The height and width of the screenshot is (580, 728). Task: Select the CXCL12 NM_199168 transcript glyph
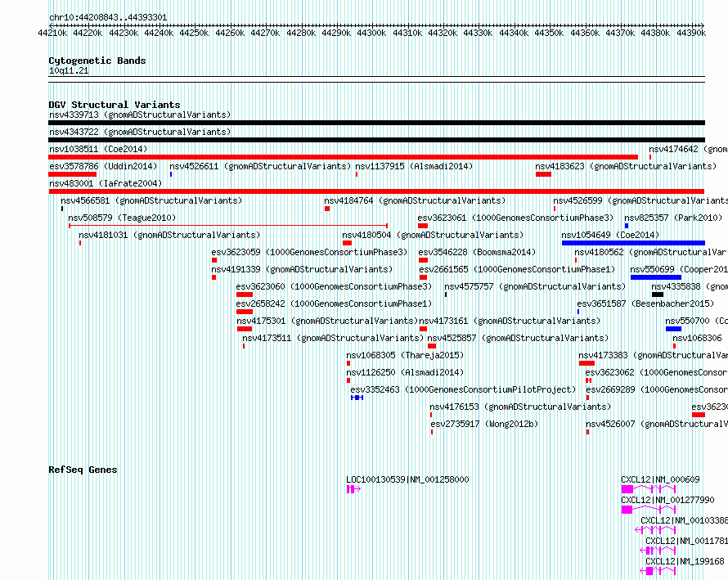pos(658,571)
